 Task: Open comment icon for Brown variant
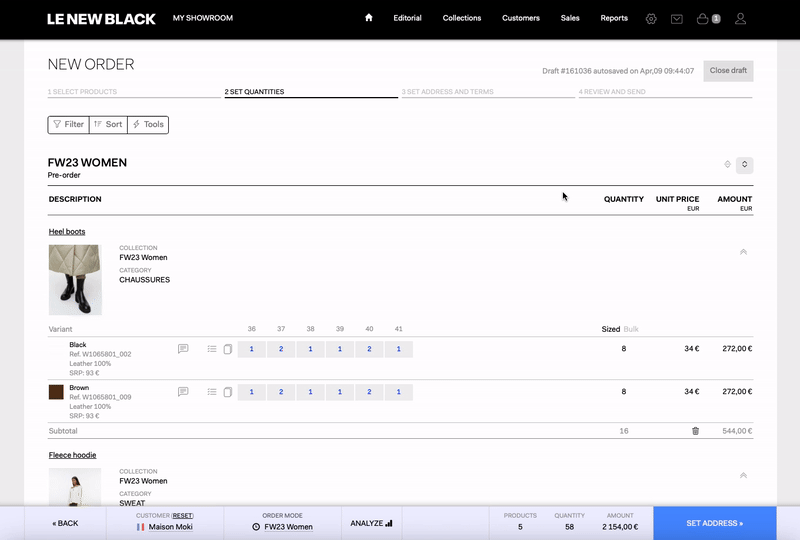click(x=183, y=391)
